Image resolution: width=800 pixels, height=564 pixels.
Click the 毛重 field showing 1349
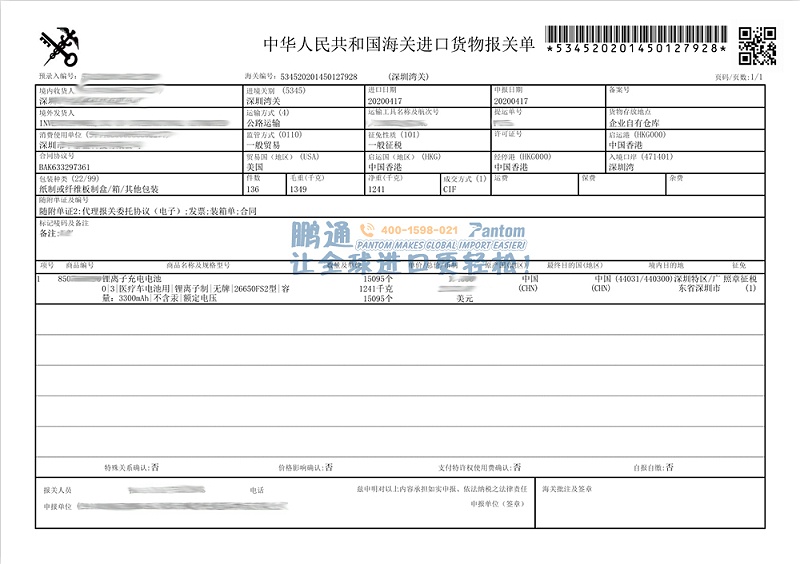coord(298,188)
